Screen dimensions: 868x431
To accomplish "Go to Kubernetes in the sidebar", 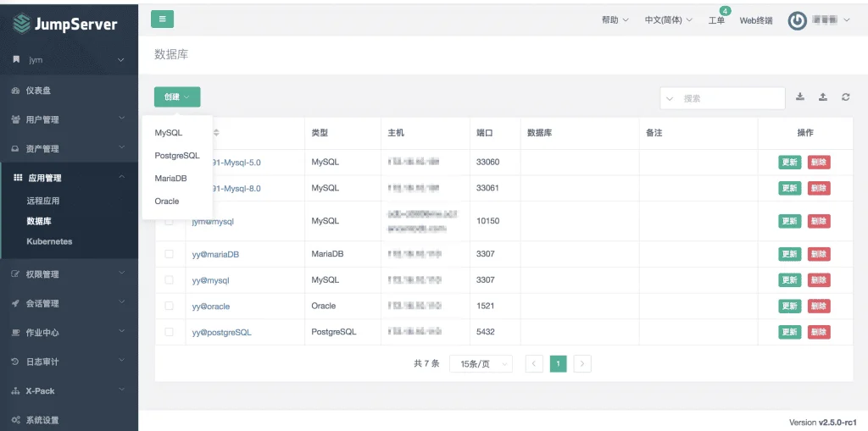I will tap(49, 241).
